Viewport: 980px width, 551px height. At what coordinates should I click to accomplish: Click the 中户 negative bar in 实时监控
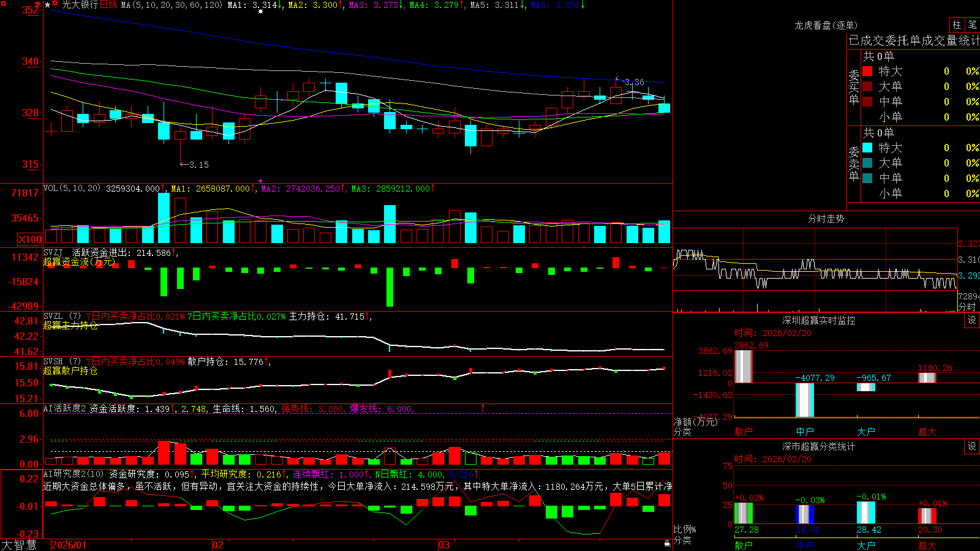tap(805, 400)
